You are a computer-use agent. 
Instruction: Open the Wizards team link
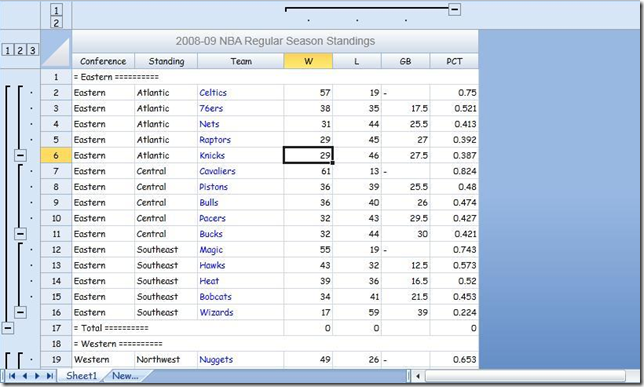[x=216, y=312]
